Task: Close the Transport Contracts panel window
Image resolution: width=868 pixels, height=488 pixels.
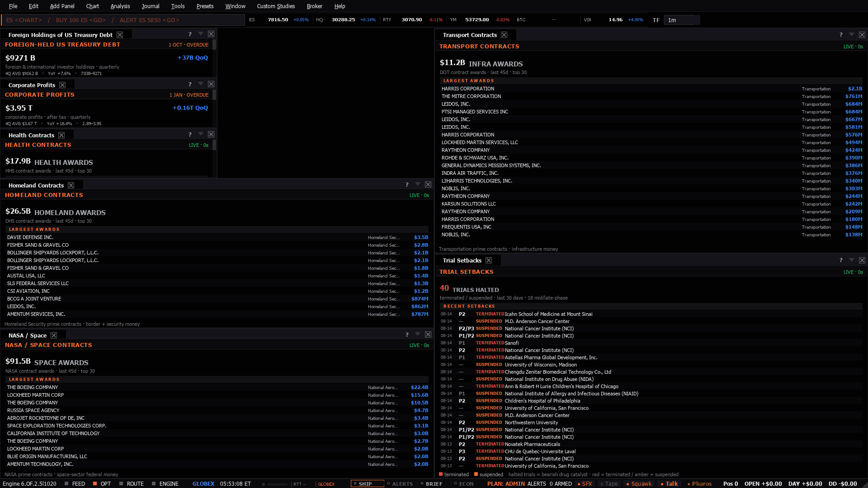Action: (862, 35)
